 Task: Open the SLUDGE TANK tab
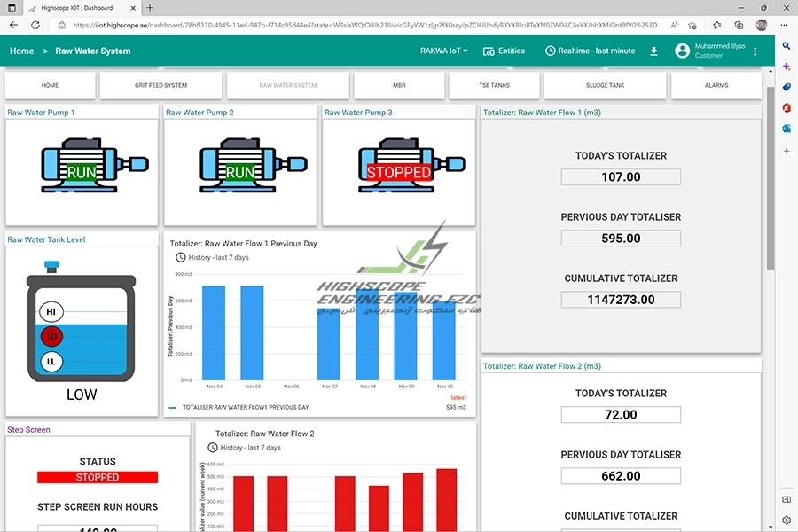(605, 85)
